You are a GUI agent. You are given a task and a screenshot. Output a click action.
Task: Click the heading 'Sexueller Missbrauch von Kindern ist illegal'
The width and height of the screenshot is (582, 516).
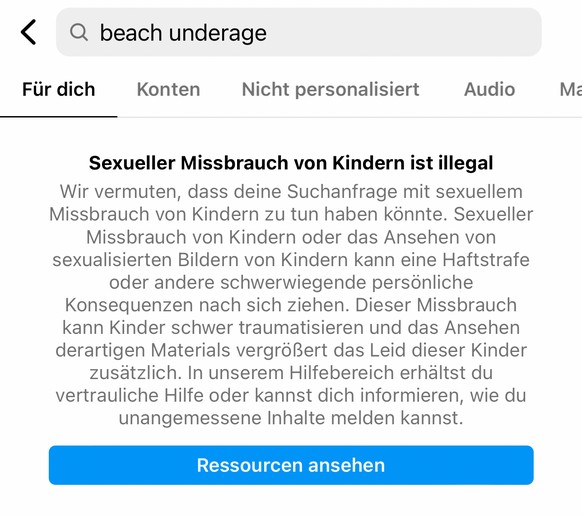291,163
